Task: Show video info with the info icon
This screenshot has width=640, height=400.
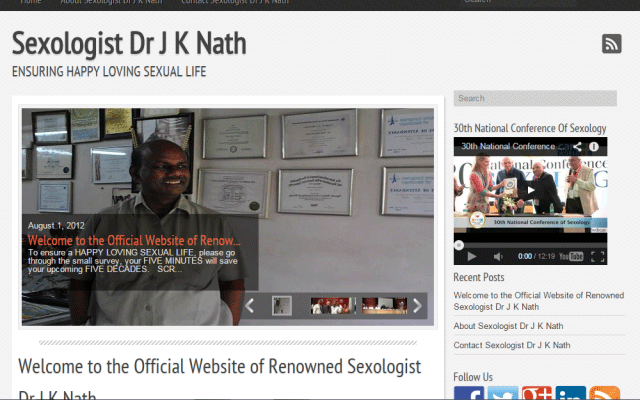Action: pos(594,146)
